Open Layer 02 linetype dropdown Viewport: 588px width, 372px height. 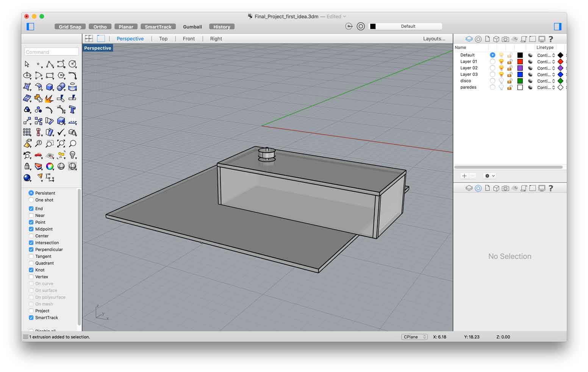(x=546, y=68)
